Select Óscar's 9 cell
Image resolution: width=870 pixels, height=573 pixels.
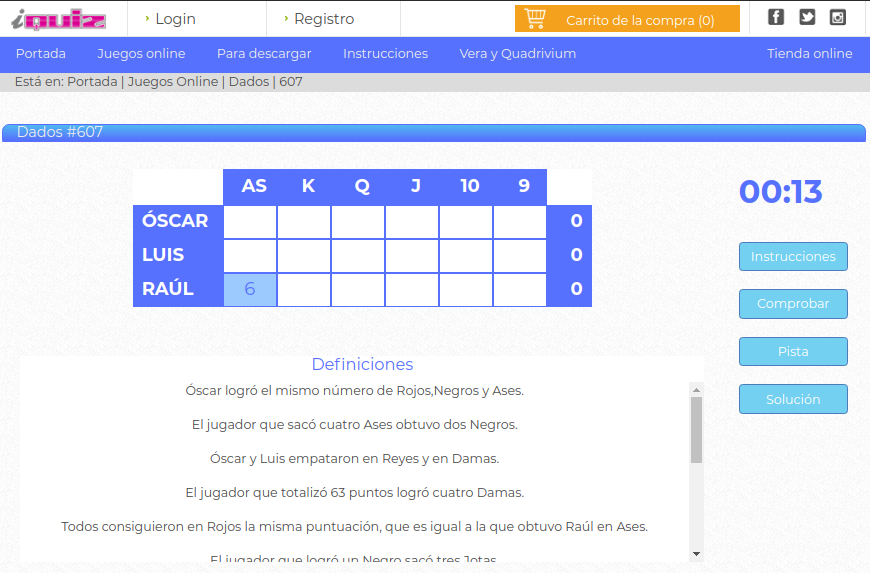pyautogui.click(x=520, y=222)
